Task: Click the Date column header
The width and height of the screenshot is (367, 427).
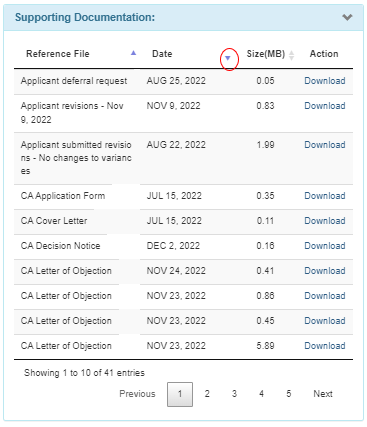Action: point(162,54)
